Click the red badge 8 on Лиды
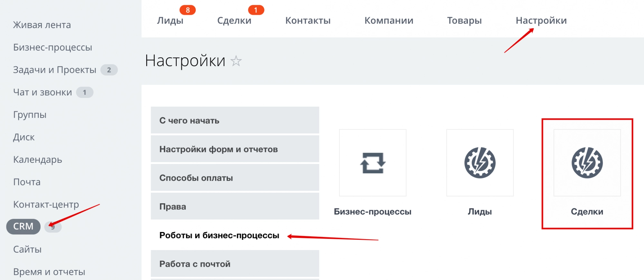This screenshot has width=644, height=280. (x=187, y=10)
